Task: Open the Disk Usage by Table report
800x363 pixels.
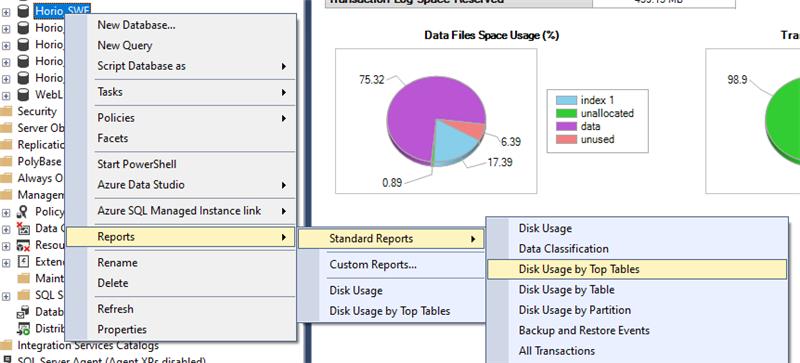Action: tap(637, 289)
